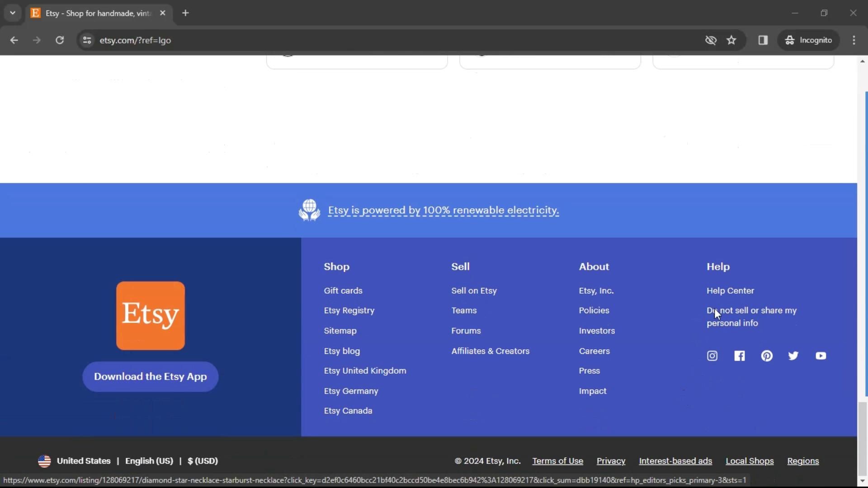Click Download the Etsy App button

151,376
